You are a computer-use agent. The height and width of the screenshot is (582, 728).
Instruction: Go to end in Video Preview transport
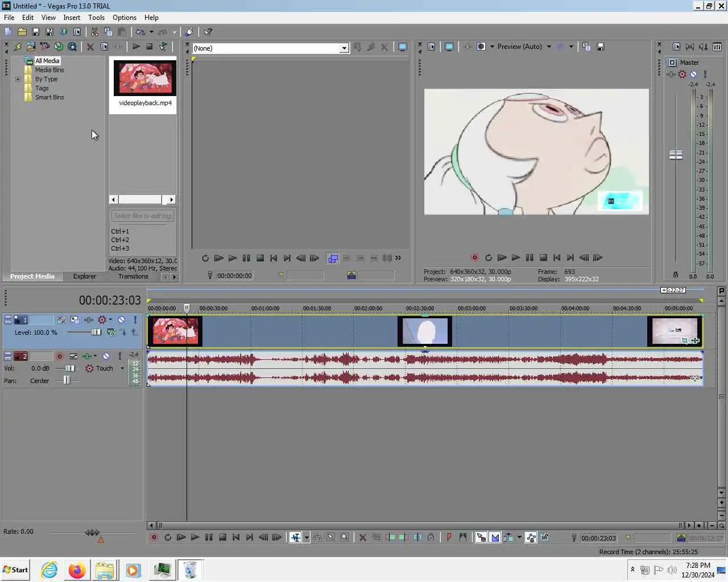(x=570, y=257)
